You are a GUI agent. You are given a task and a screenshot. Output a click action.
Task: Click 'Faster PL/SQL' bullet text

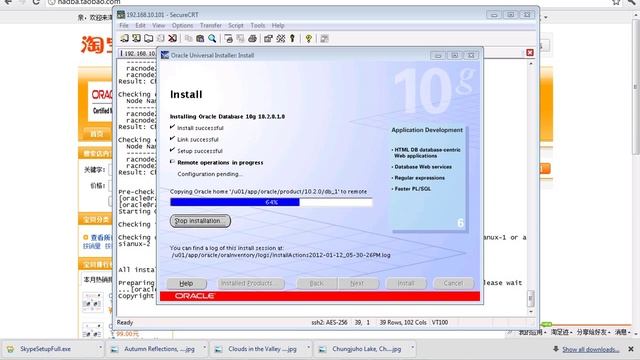point(412,189)
